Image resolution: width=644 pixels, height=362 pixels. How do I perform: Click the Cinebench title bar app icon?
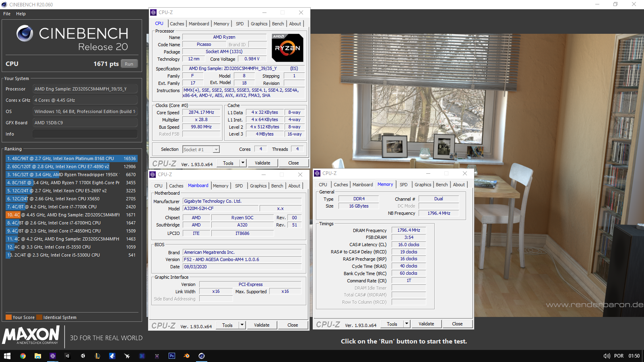4,4
